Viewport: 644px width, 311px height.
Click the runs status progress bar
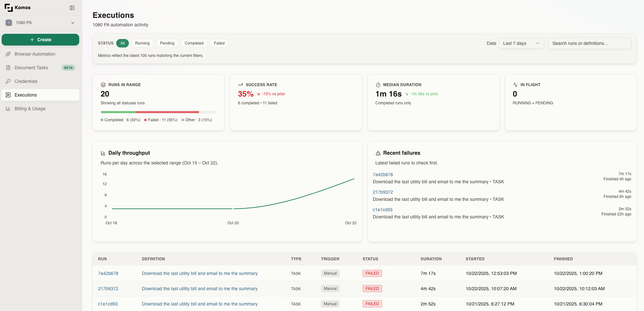(x=158, y=112)
